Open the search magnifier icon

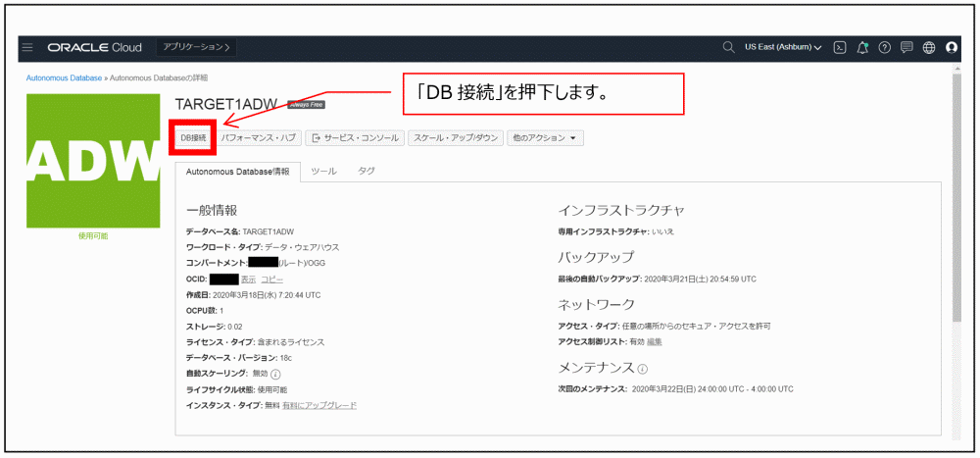728,47
